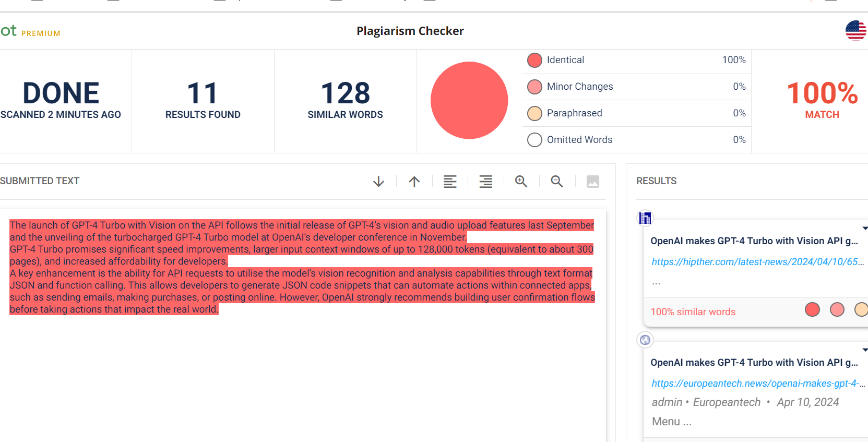The width and height of the screenshot is (868, 442).
Task: Jump to next match with down arrow
Action: [378, 182]
